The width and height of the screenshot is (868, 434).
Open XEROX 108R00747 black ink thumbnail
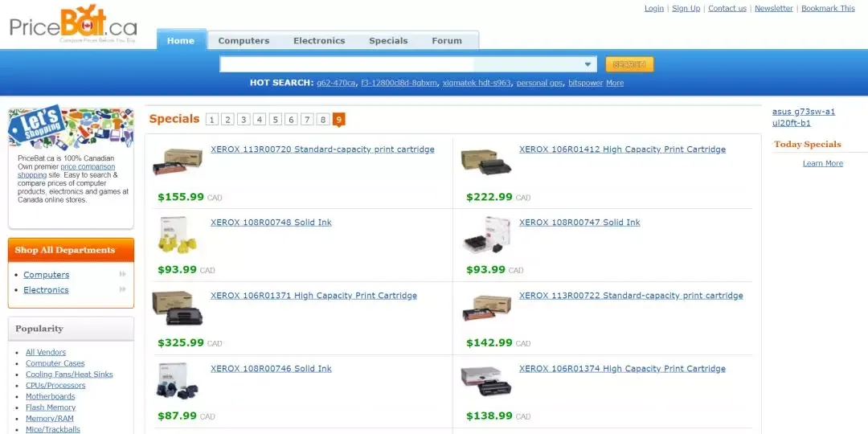coord(486,235)
